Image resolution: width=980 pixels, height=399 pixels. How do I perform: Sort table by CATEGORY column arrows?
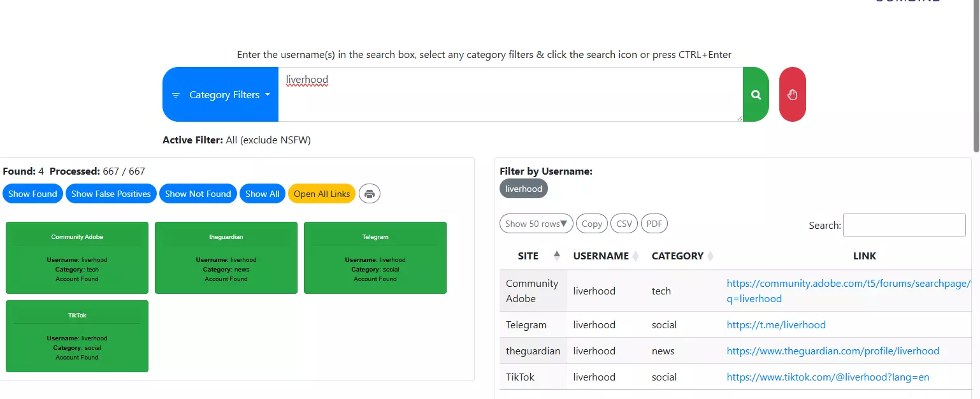(x=710, y=256)
